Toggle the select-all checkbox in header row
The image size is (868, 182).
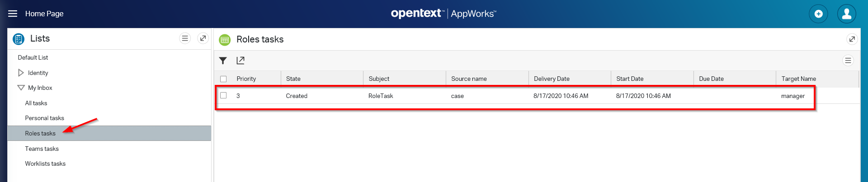click(x=223, y=79)
